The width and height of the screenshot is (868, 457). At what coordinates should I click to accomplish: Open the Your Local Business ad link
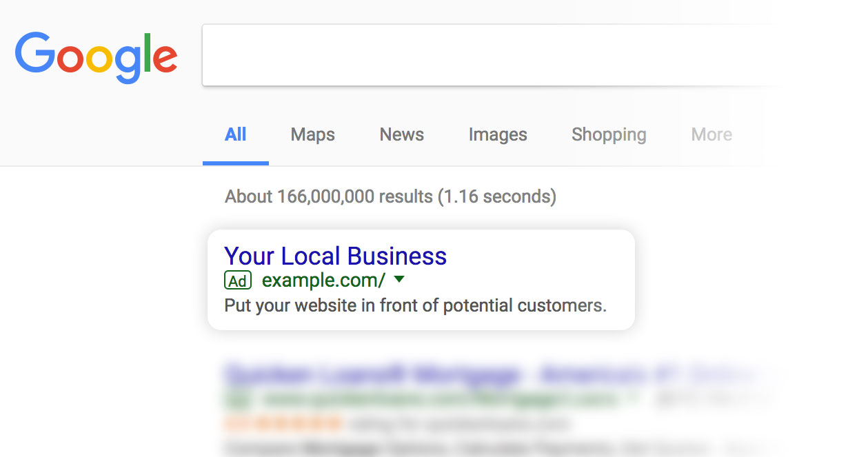pyautogui.click(x=335, y=256)
